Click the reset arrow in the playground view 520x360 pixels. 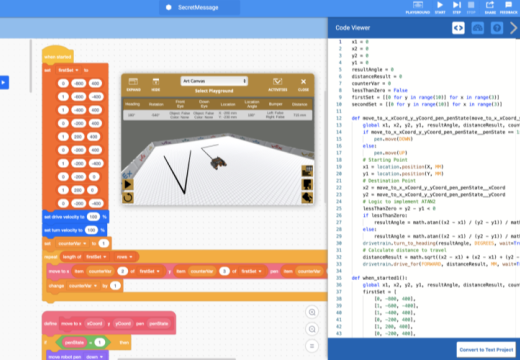click(128, 198)
